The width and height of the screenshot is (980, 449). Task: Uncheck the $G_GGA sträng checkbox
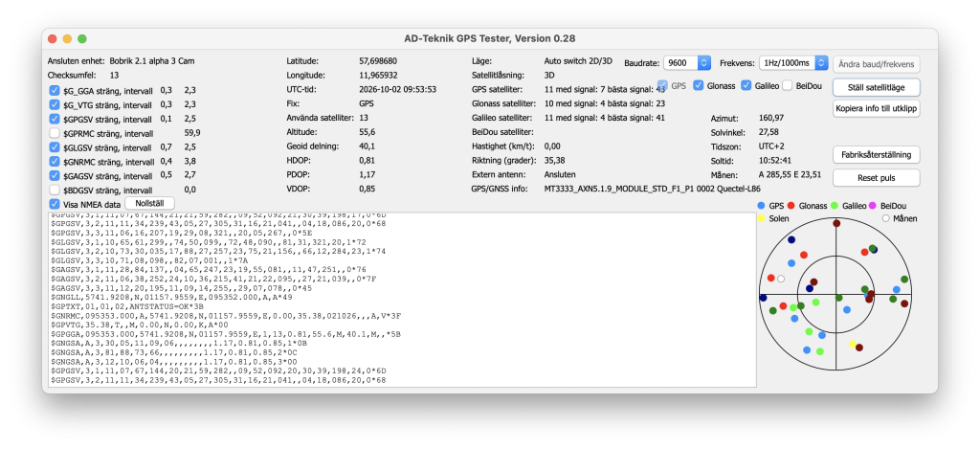click(x=55, y=91)
